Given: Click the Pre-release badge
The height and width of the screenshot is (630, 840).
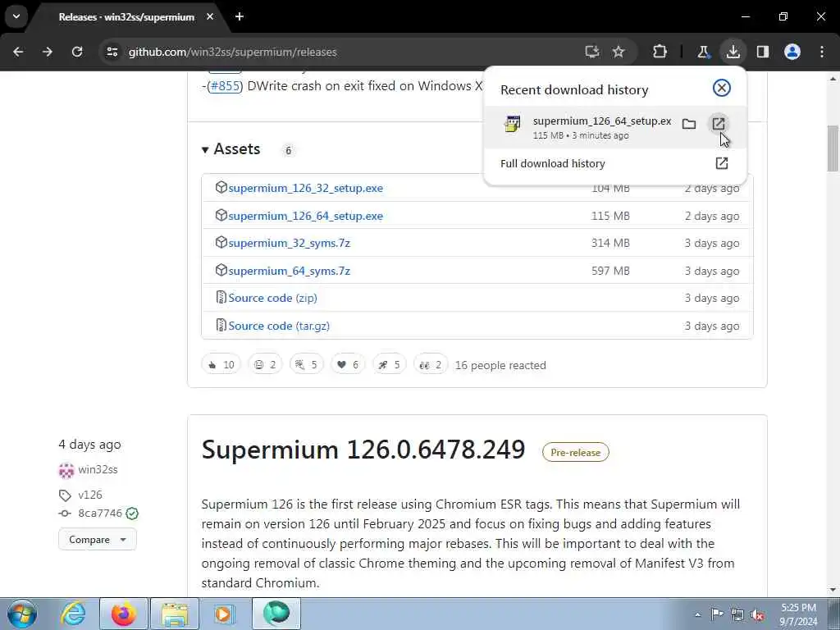Looking at the screenshot, I should tap(575, 452).
